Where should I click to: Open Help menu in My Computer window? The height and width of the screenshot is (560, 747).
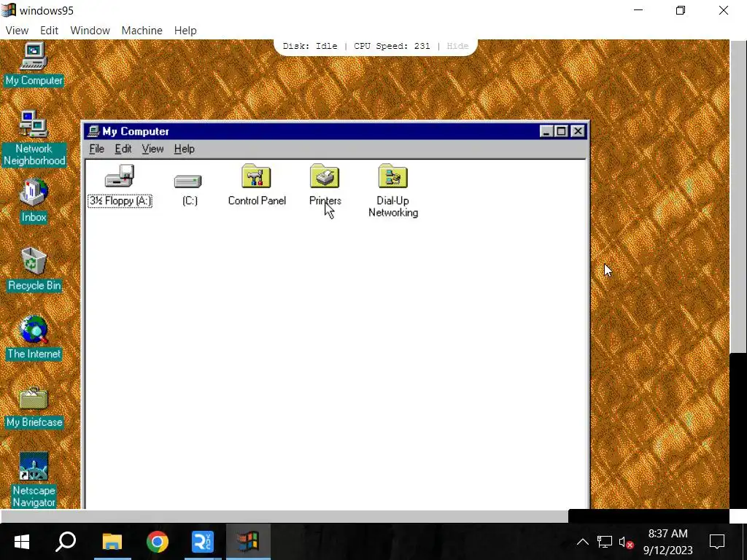coord(184,149)
